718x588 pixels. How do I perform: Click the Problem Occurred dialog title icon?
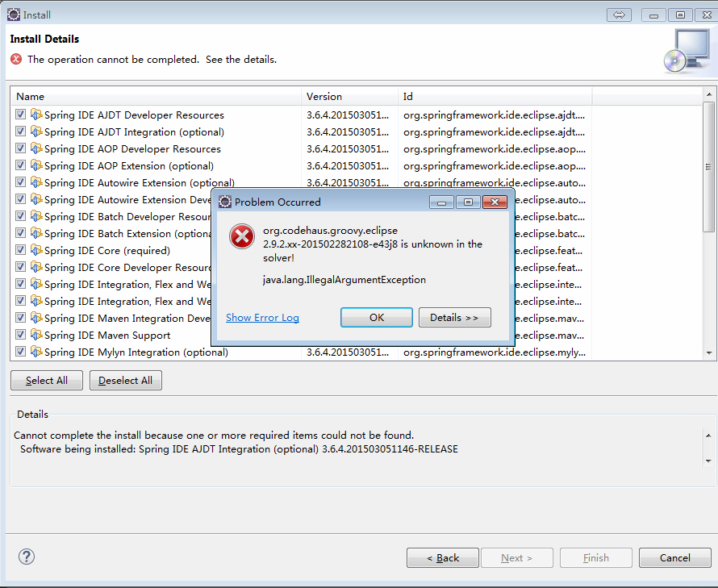click(225, 202)
